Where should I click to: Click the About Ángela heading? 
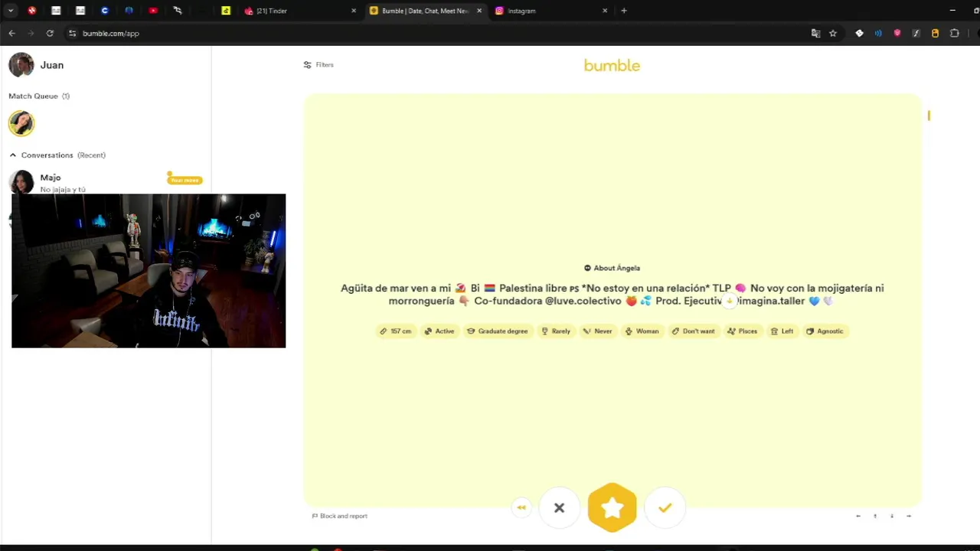[612, 268]
